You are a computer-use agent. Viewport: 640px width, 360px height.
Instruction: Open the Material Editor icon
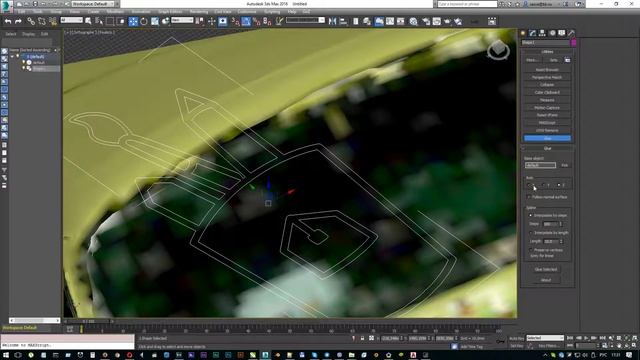(413, 21)
